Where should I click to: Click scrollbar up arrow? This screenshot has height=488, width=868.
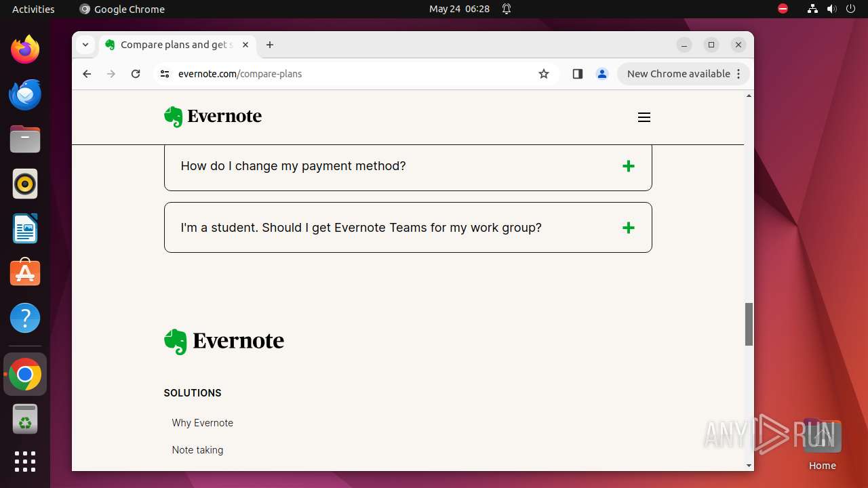coord(749,96)
